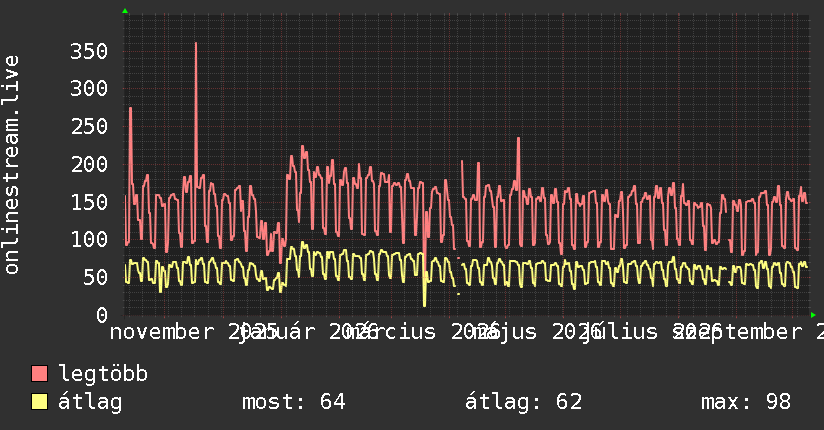Click the onlinestream.live vertical axis title
Screen dimensions: 824x430
tap(11, 165)
